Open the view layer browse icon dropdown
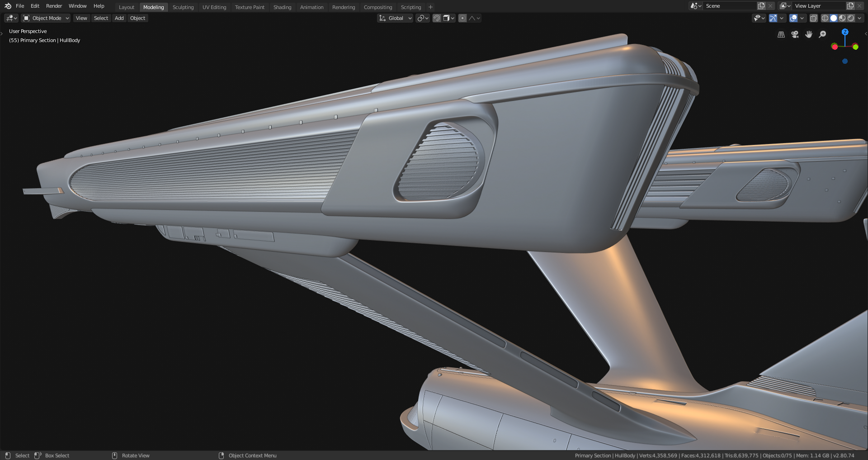Image resolution: width=868 pixels, height=460 pixels. (785, 6)
